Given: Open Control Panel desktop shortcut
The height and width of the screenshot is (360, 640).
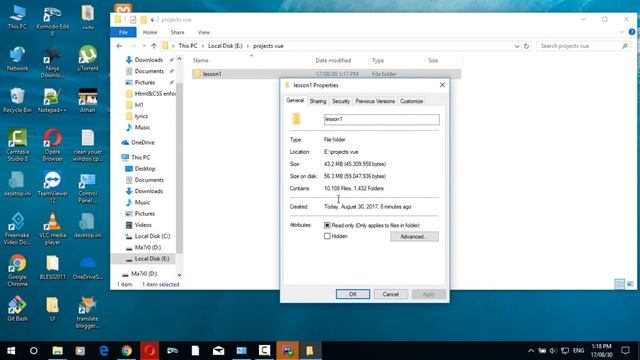Looking at the screenshot, I should point(87,187).
